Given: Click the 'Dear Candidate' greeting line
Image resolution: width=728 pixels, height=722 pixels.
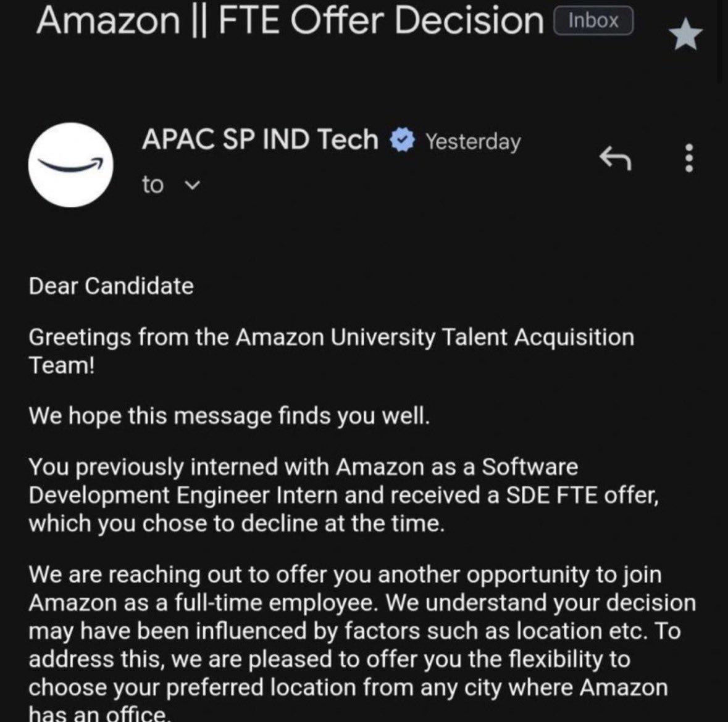Looking at the screenshot, I should pyautogui.click(x=111, y=286).
